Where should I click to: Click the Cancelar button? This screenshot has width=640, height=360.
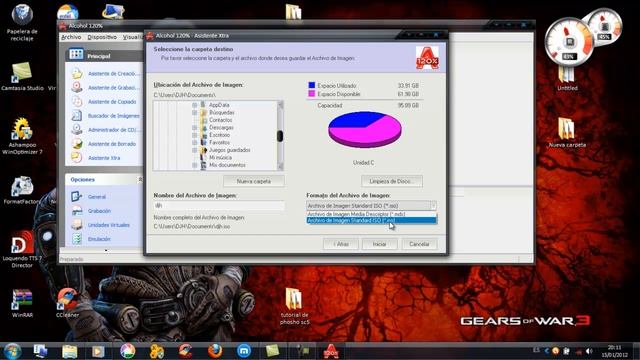click(x=419, y=244)
